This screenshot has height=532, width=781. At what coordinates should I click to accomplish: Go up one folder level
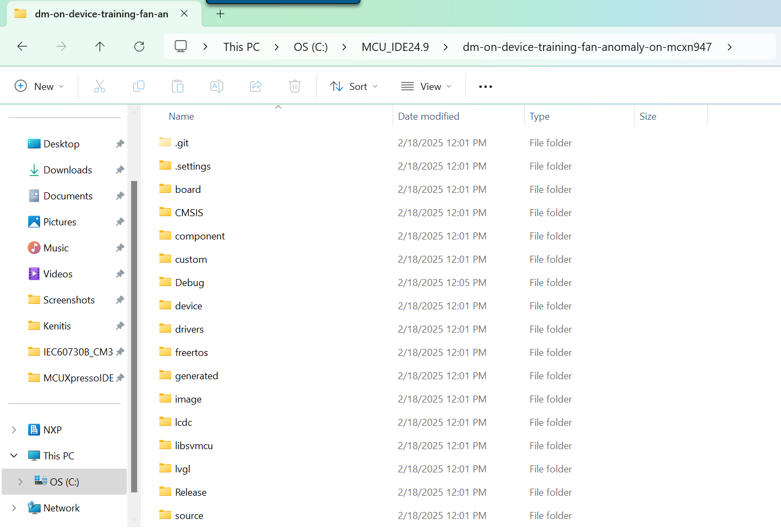pyautogui.click(x=100, y=47)
